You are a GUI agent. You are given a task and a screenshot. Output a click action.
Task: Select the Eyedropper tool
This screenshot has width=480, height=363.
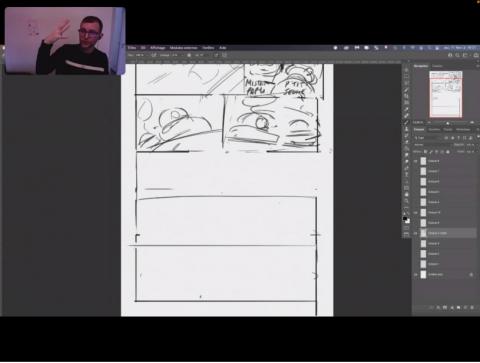[406, 109]
